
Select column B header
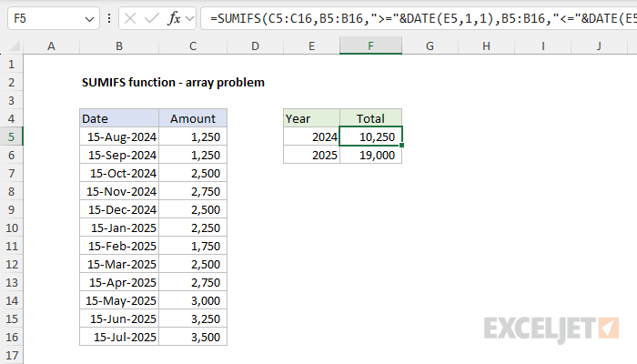click(119, 45)
